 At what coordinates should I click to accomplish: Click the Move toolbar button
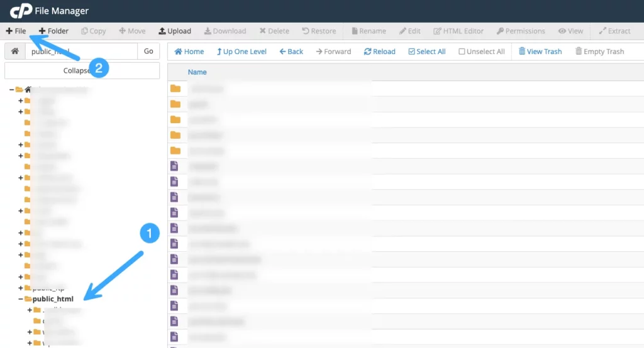tap(132, 31)
